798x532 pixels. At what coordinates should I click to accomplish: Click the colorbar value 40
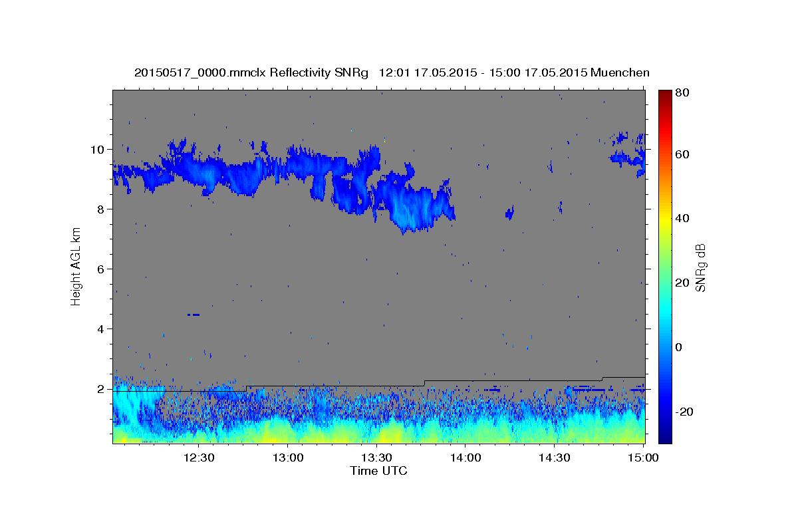coord(682,218)
